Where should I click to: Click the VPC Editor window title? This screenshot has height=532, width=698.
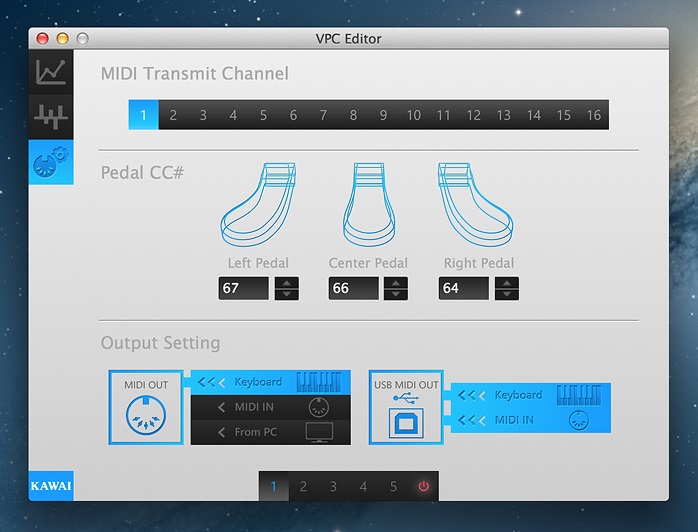click(349, 39)
